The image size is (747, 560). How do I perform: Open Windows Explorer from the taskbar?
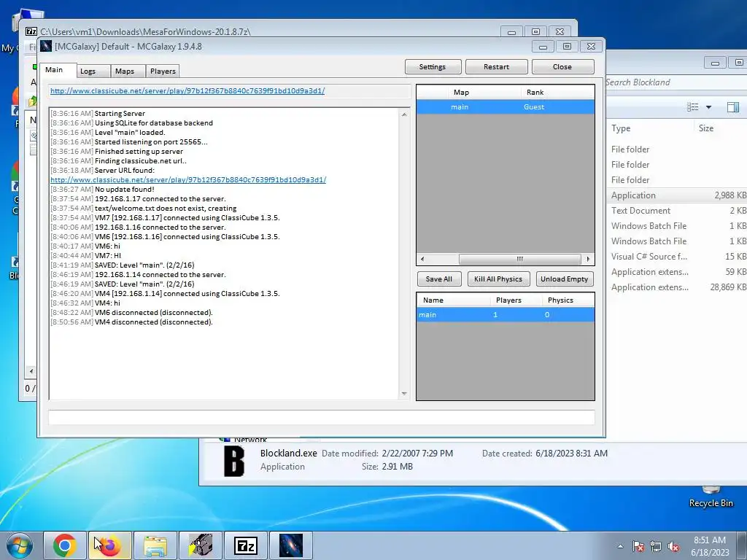pyautogui.click(x=155, y=545)
